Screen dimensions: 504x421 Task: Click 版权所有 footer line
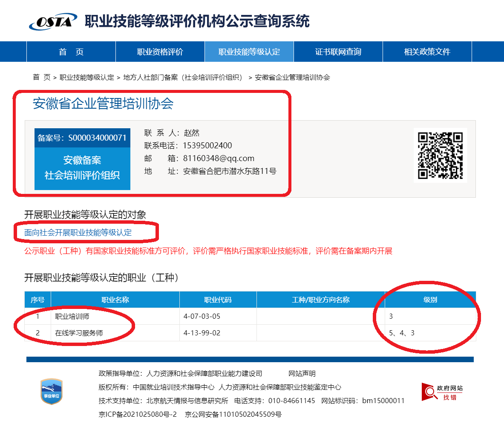click(x=220, y=387)
